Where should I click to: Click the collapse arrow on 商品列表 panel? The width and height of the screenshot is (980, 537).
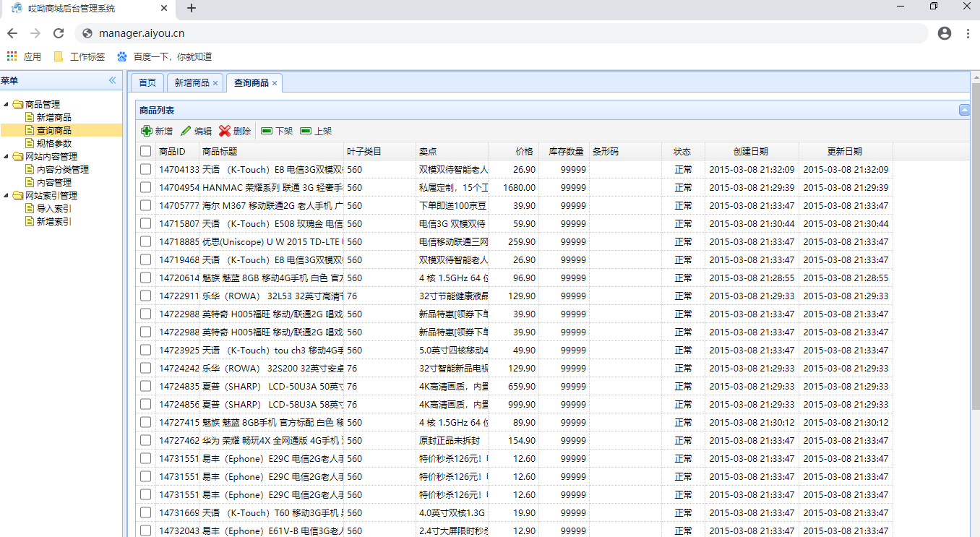[965, 110]
